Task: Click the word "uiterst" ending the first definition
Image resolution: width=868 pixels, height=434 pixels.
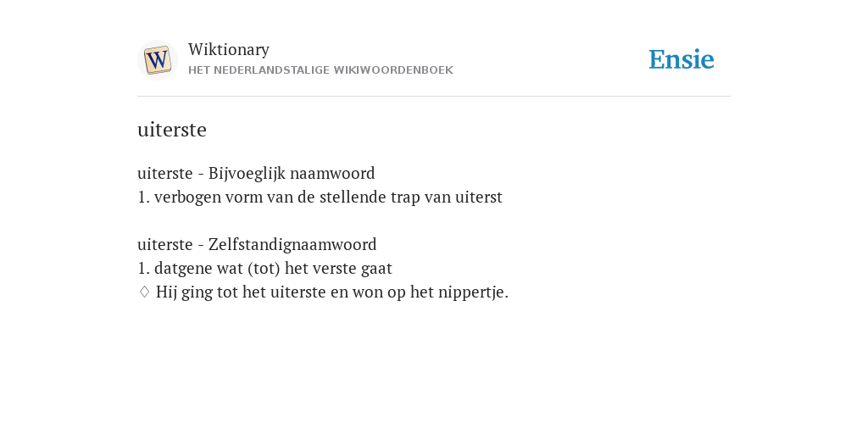Action: pos(479,197)
